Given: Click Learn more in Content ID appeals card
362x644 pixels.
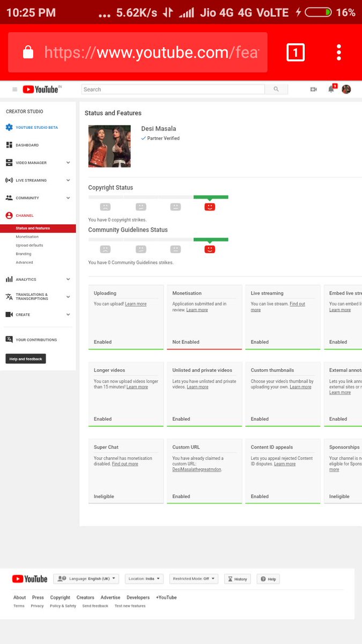Looking at the screenshot, I should pos(285,464).
